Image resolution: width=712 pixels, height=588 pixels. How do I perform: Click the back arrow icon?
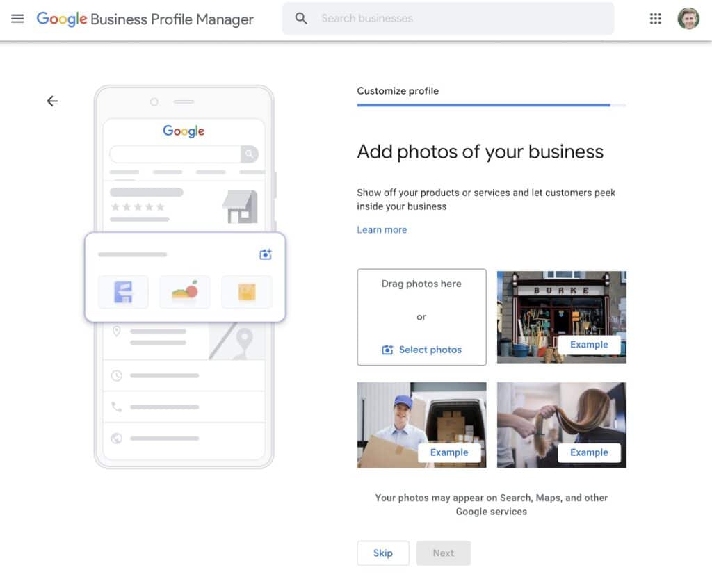tap(52, 101)
